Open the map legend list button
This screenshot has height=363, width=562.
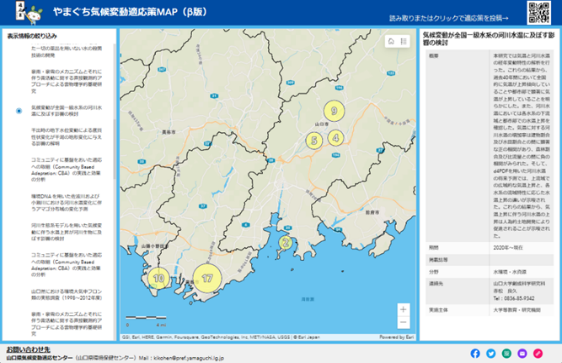pyautogui.click(x=404, y=41)
